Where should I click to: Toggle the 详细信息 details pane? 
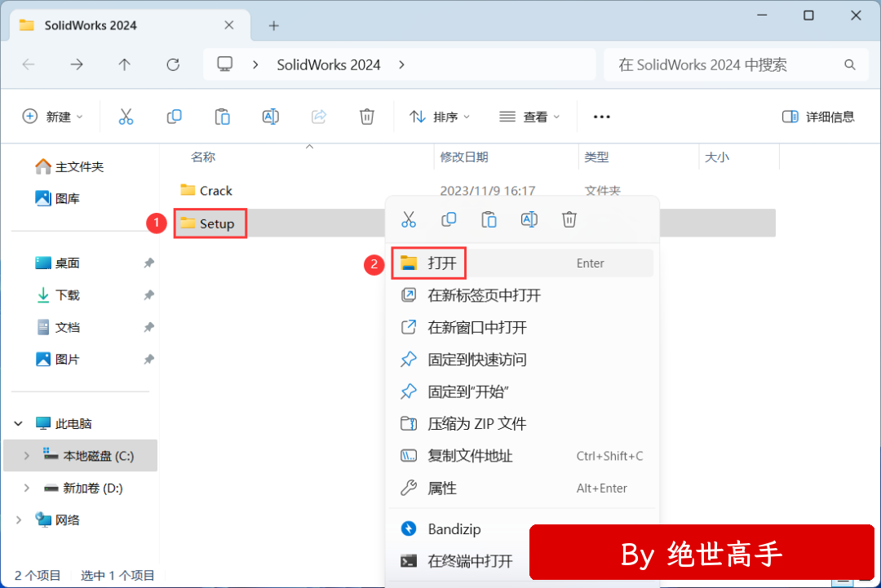pos(818,117)
